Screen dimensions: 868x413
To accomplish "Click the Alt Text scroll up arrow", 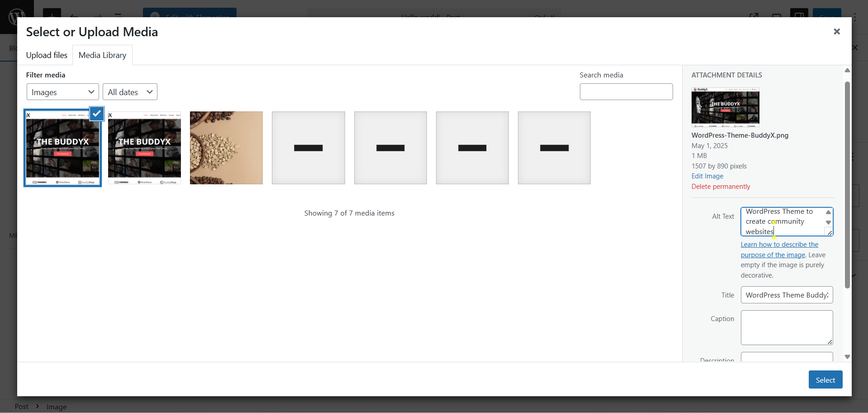I will [x=828, y=212].
